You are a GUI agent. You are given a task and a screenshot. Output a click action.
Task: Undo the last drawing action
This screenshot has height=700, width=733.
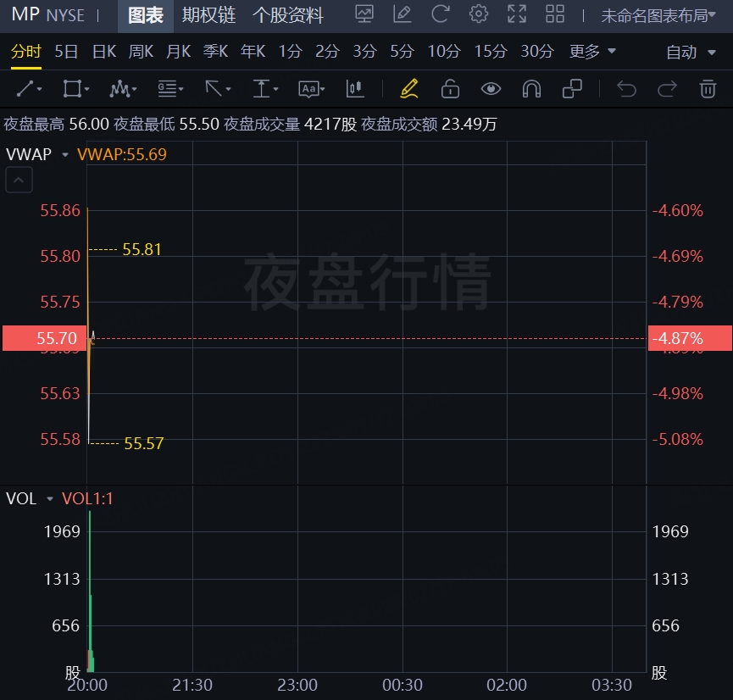[x=626, y=88]
